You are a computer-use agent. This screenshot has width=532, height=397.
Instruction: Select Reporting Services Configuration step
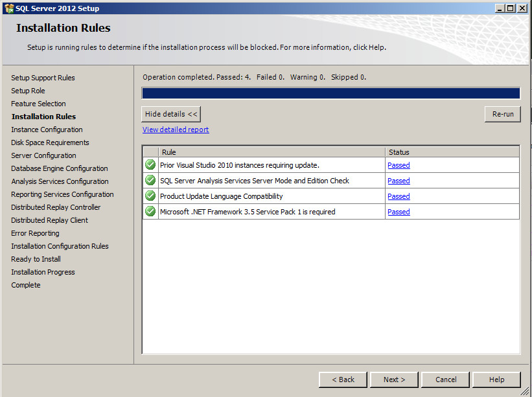(x=62, y=194)
